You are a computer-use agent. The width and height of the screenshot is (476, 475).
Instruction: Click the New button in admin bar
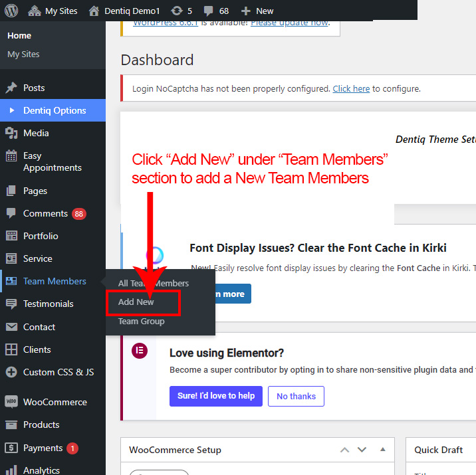[257, 11]
